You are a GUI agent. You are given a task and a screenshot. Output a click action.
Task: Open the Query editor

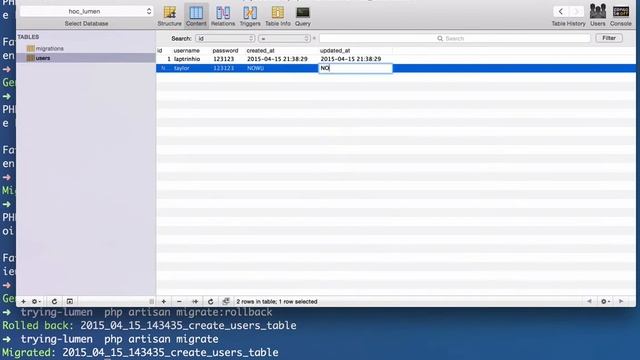coord(303,16)
